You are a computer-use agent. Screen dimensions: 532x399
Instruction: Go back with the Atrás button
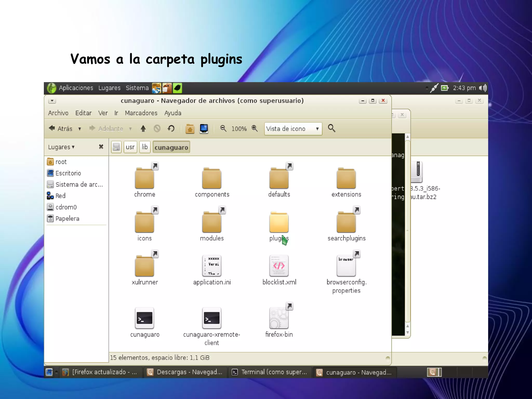61,129
